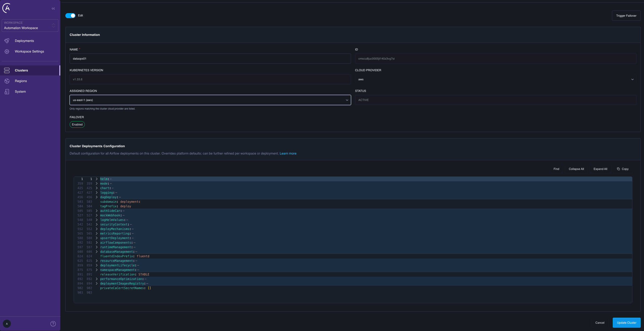Viewport: 644px width, 331px height.
Task: Click Collapse All in the editor
Action: pyautogui.click(x=576, y=169)
